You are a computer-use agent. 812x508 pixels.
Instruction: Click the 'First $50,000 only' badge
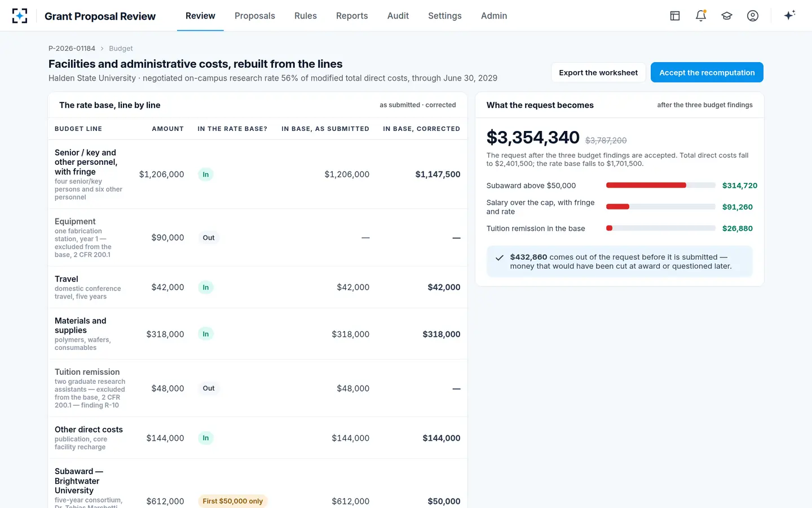tap(233, 501)
